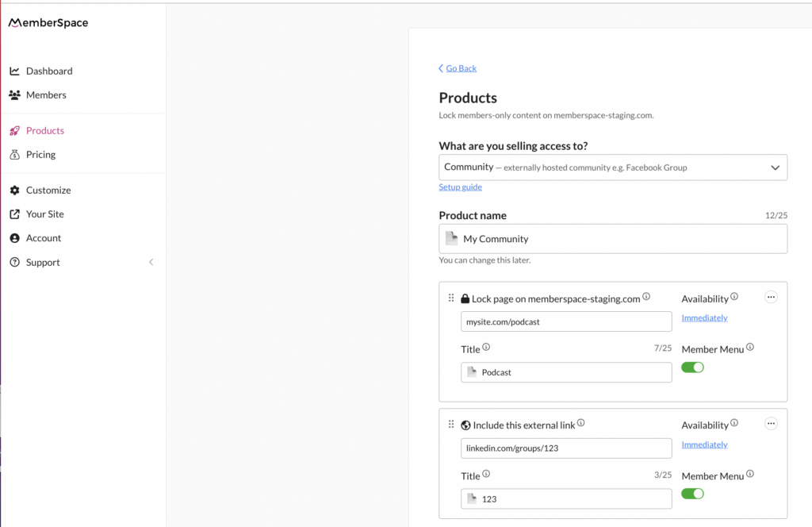Open the ellipsis menu on the lock page block

(770, 296)
